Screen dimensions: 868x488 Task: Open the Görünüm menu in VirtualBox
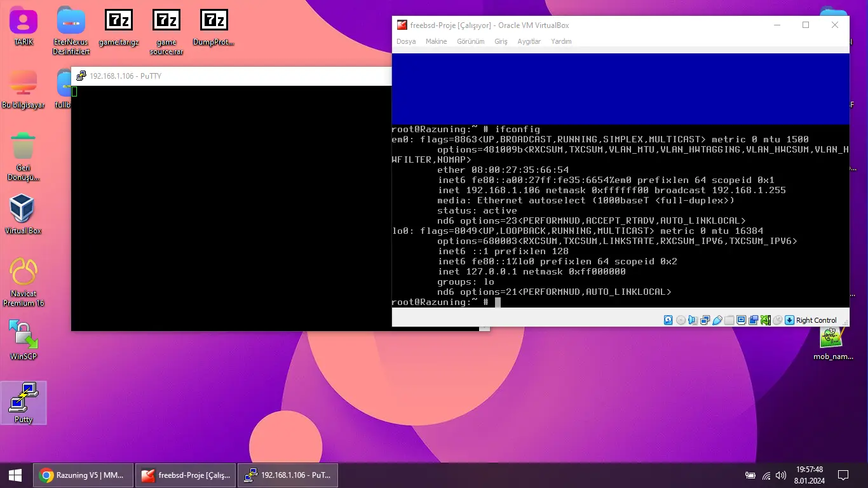(x=470, y=41)
